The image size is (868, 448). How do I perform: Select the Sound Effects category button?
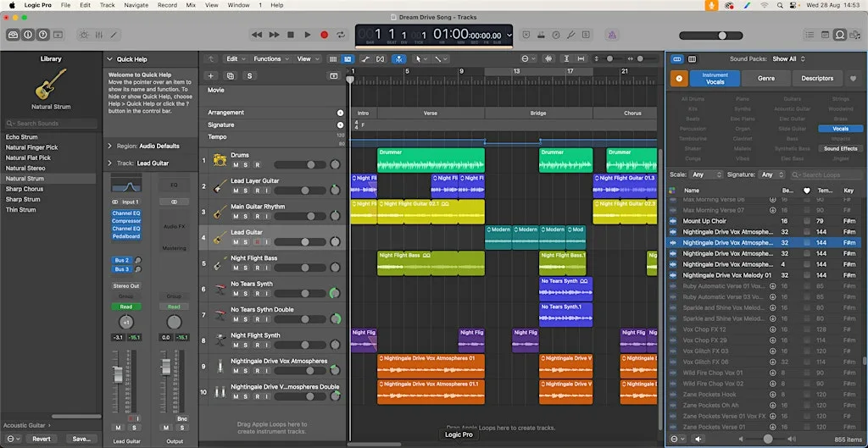(x=840, y=149)
